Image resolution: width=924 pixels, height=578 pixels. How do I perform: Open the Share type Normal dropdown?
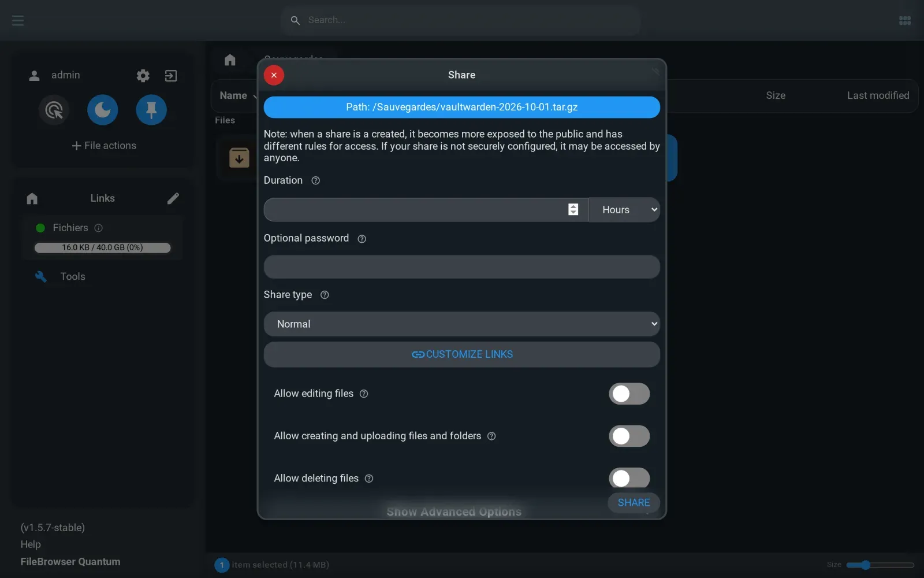click(x=462, y=324)
